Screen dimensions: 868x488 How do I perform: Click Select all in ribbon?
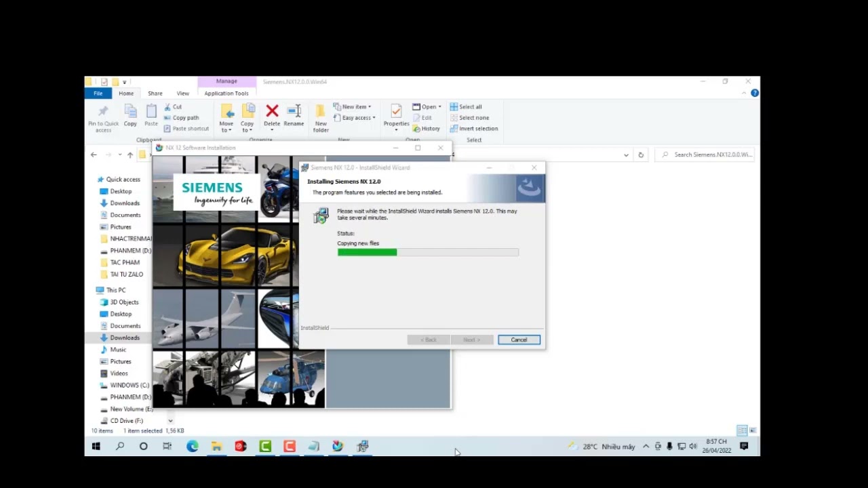tap(466, 107)
